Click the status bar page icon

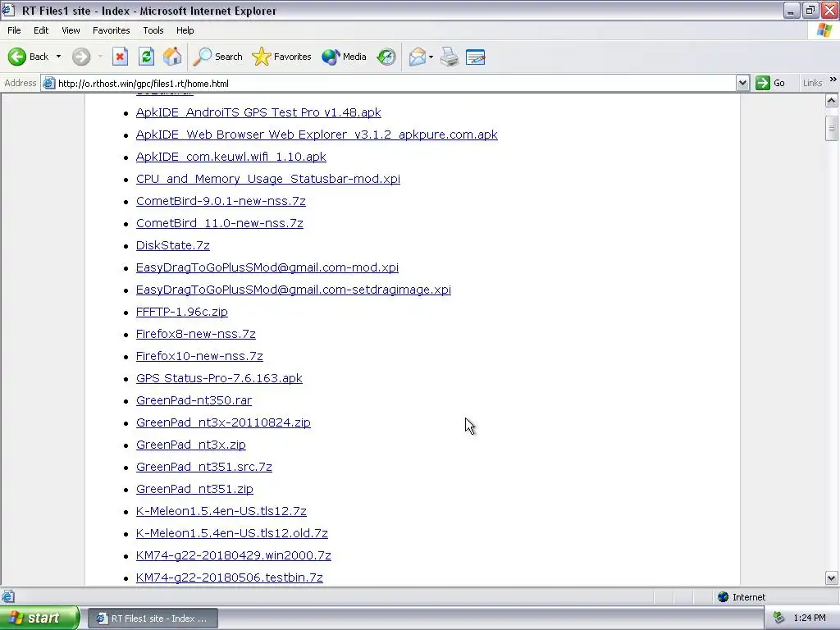(x=7, y=596)
